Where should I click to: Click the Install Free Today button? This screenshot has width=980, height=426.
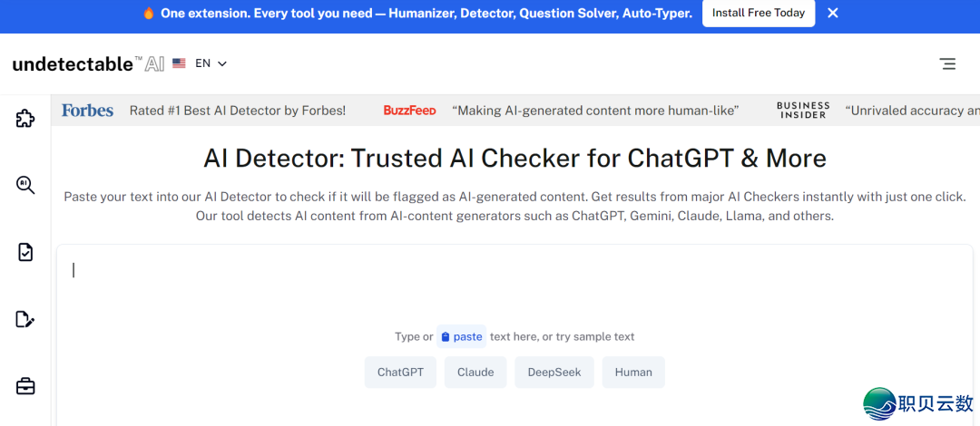(759, 14)
